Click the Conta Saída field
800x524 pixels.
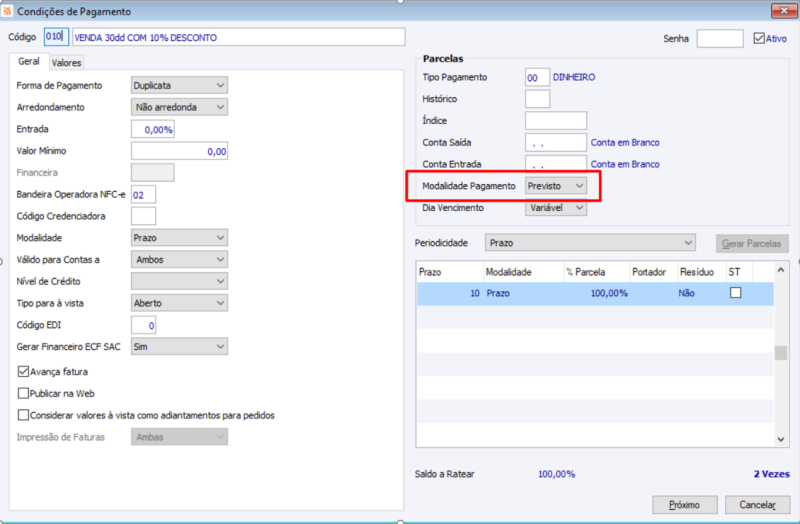point(556,142)
